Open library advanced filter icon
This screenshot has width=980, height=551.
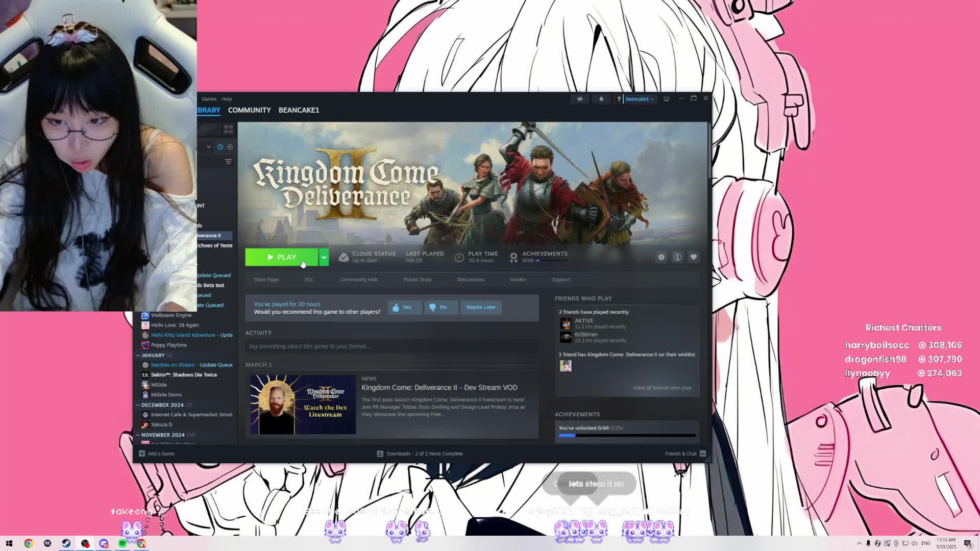[228, 162]
